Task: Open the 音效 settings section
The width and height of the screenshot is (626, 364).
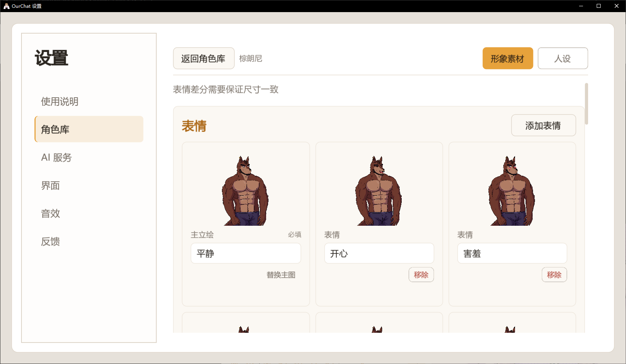Action: [89, 214]
